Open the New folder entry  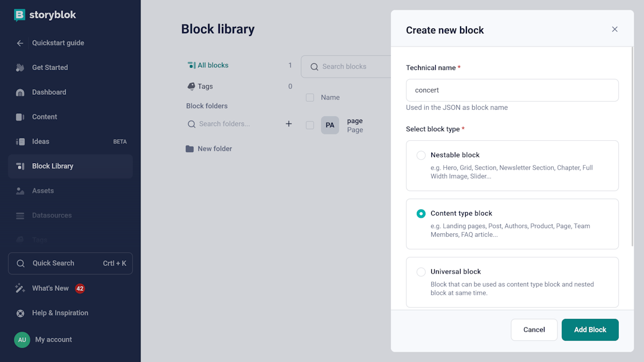[214, 148]
